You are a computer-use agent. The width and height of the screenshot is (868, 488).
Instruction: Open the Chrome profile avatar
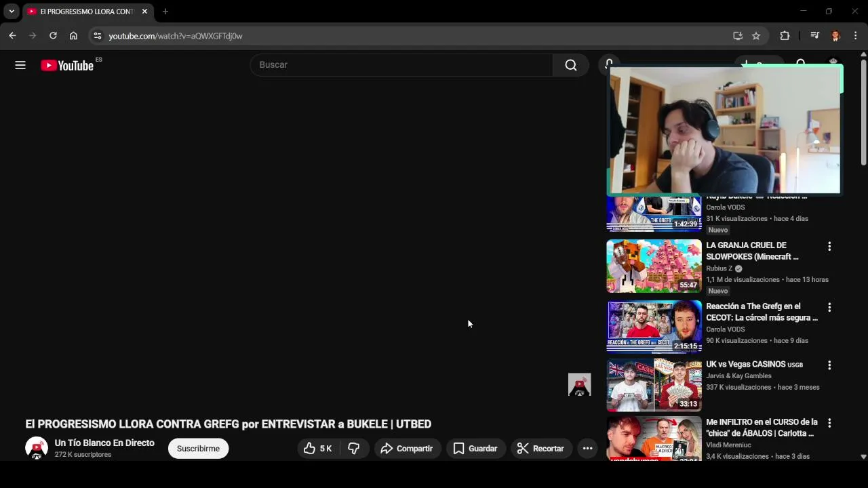835,36
